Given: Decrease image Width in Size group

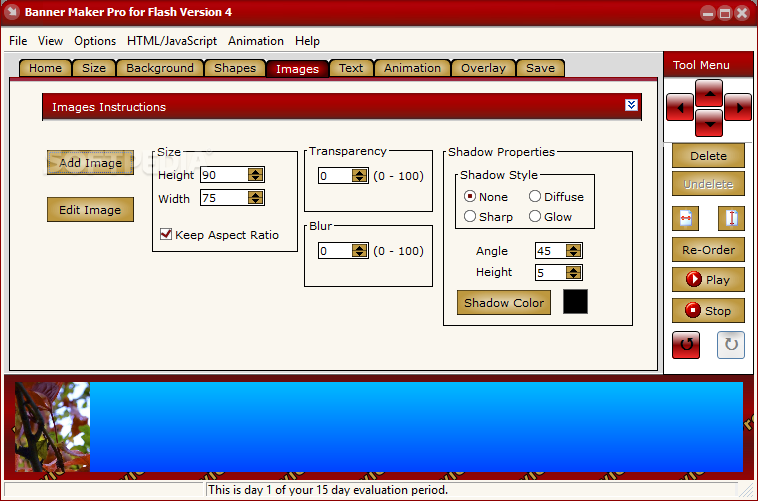Looking at the screenshot, I should (x=256, y=201).
